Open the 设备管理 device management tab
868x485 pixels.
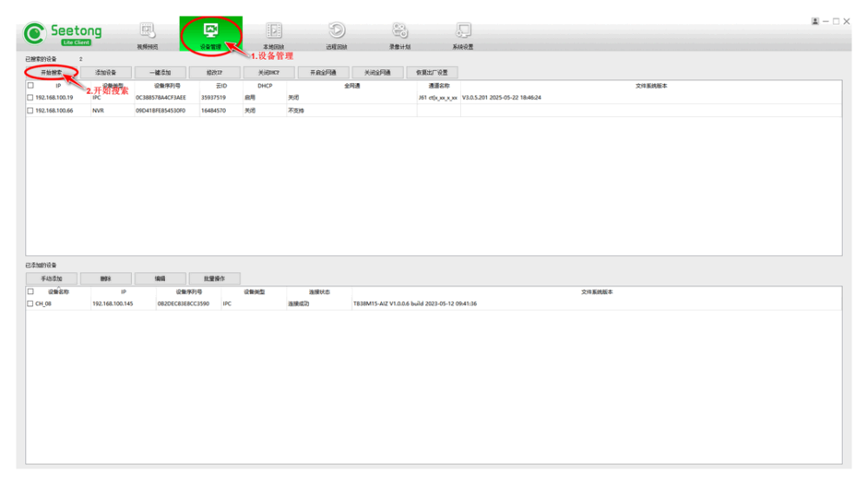[x=211, y=35]
